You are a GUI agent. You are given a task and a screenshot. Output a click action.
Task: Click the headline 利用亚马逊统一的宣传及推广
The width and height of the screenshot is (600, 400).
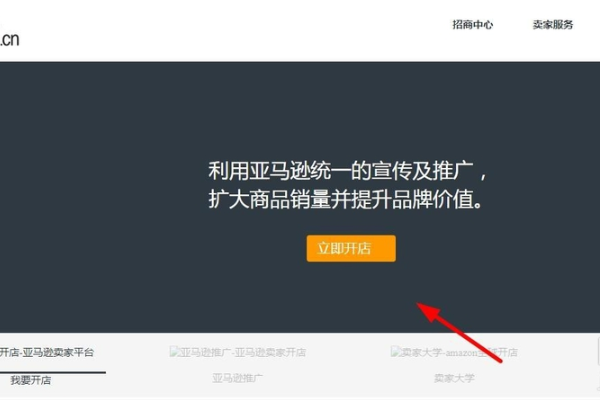point(341,171)
